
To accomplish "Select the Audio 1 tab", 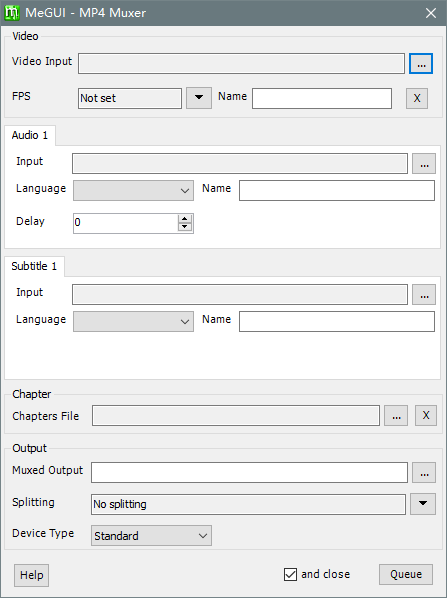I will [x=30, y=135].
